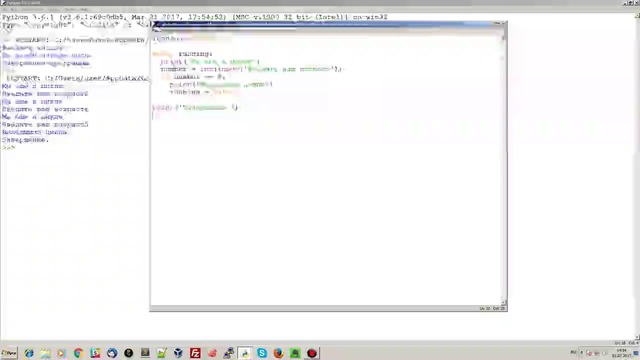The image size is (640, 360).
Task: Open the File Explorer folder taskbar icon
Action: coord(45,353)
